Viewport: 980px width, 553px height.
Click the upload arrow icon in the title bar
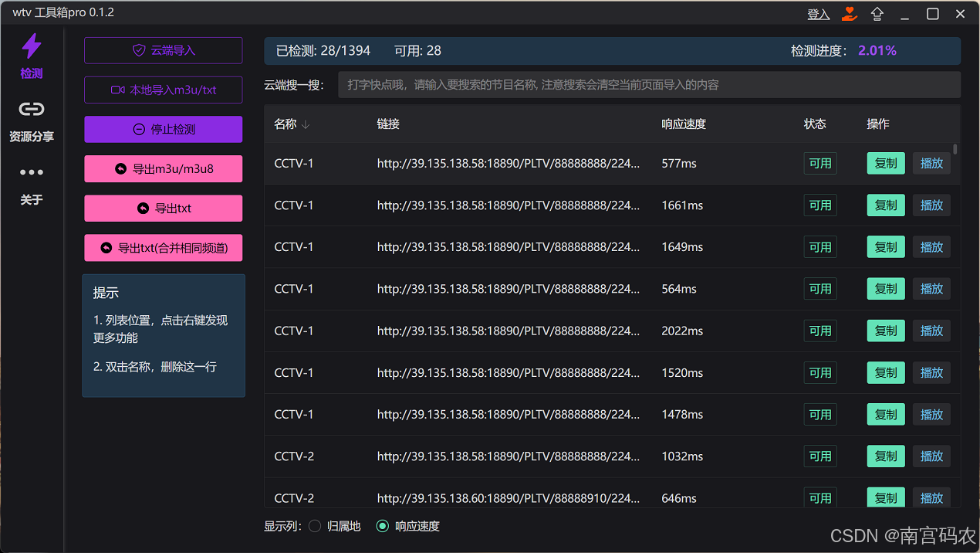(877, 14)
